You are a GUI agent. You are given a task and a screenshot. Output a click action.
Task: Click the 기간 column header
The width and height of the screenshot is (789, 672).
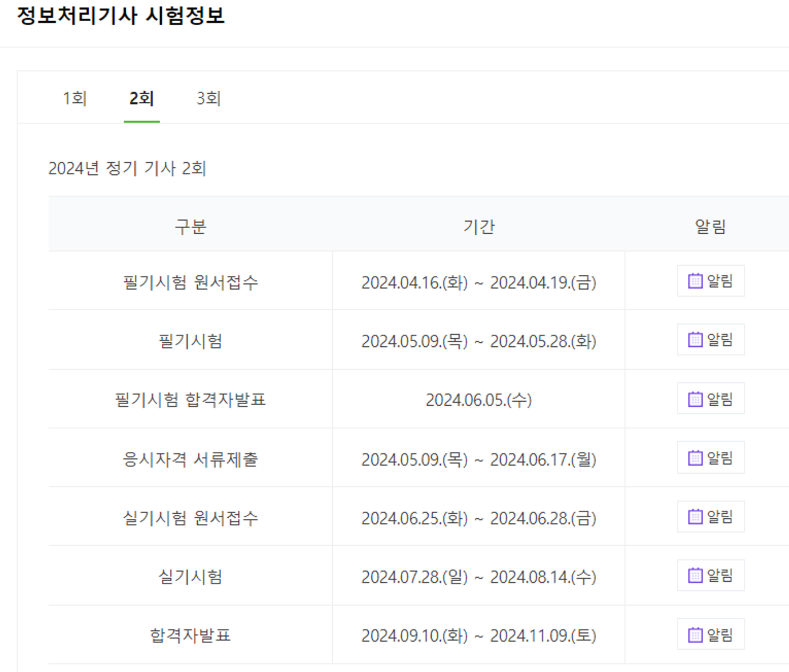(x=479, y=227)
